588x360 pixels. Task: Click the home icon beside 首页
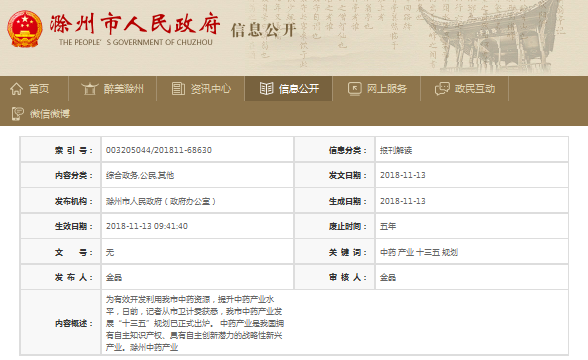tap(16, 89)
